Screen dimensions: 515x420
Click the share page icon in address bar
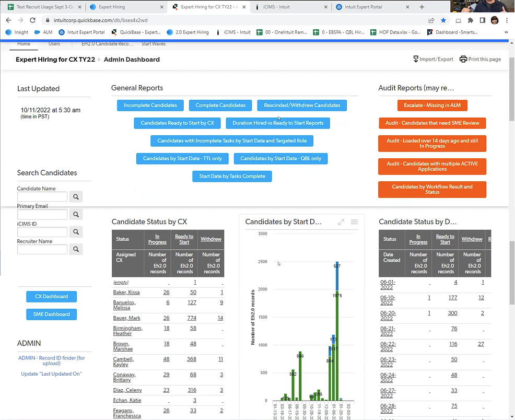(x=431, y=20)
